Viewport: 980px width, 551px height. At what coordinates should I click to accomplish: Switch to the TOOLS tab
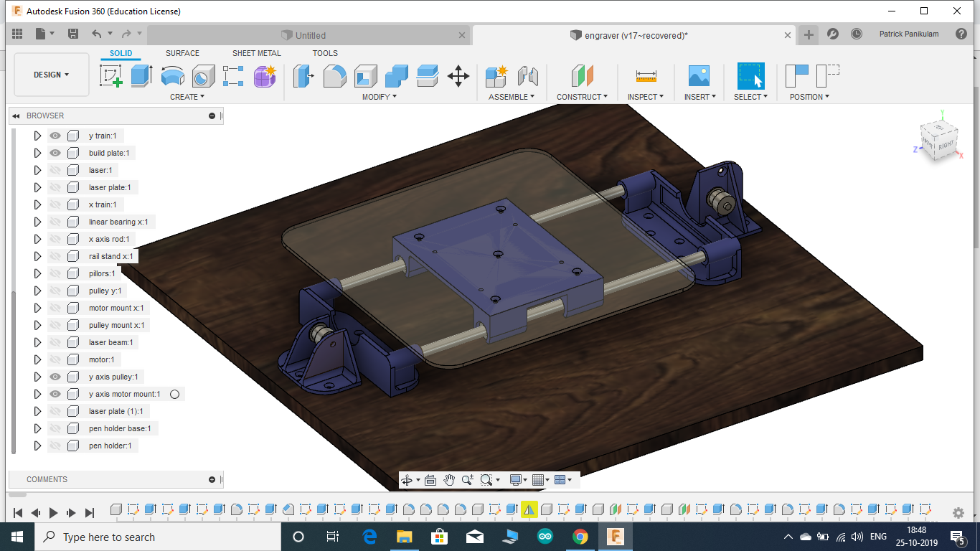click(x=325, y=53)
